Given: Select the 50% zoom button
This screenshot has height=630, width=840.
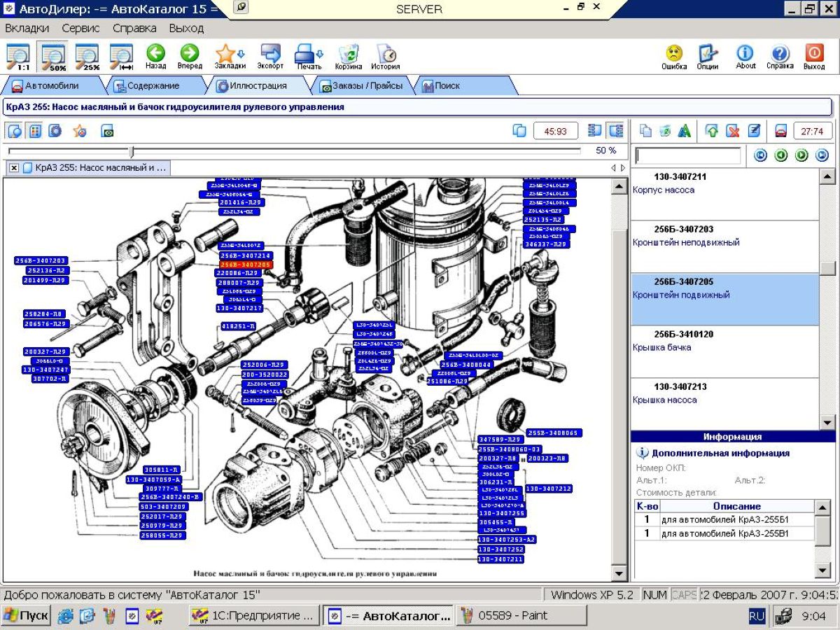Looking at the screenshot, I should click(53, 57).
